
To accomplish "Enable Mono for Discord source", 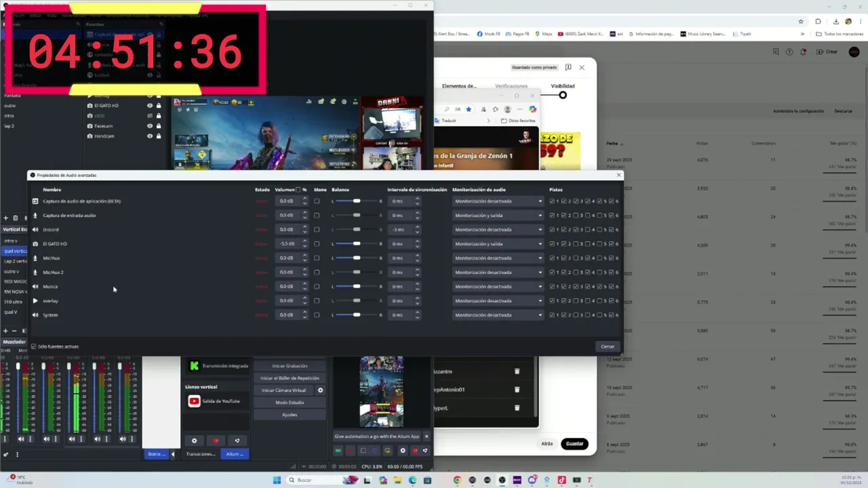I will [317, 230].
